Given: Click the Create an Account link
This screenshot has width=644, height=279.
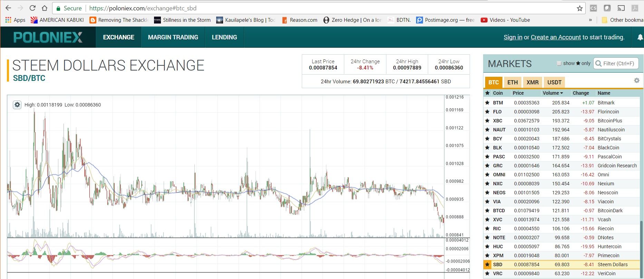Looking at the screenshot, I should coord(556,37).
